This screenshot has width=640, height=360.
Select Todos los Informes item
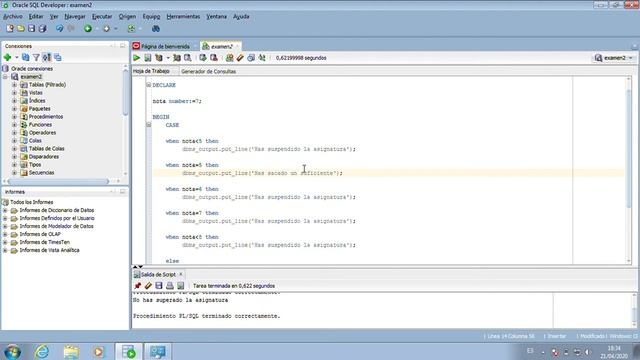tap(31, 202)
